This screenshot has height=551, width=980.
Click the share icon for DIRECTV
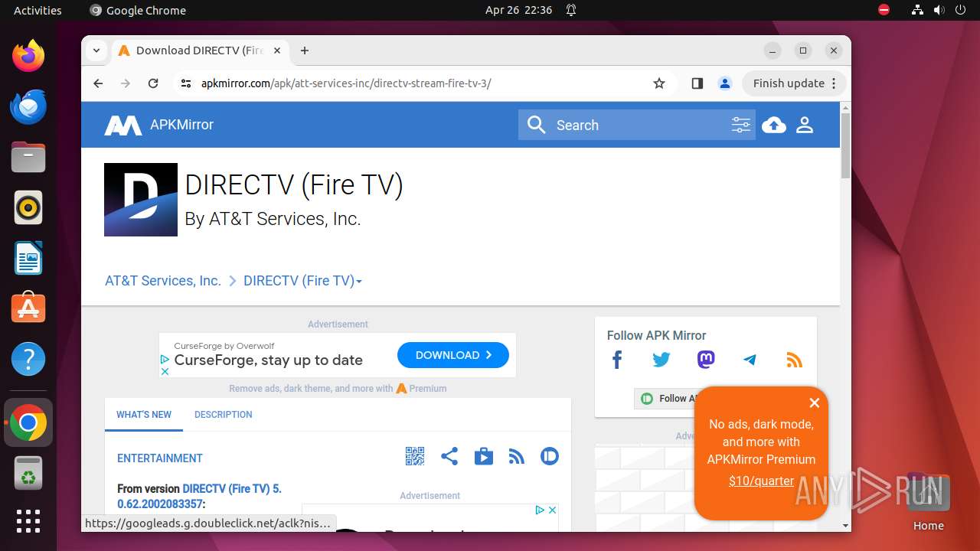click(x=449, y=457)
